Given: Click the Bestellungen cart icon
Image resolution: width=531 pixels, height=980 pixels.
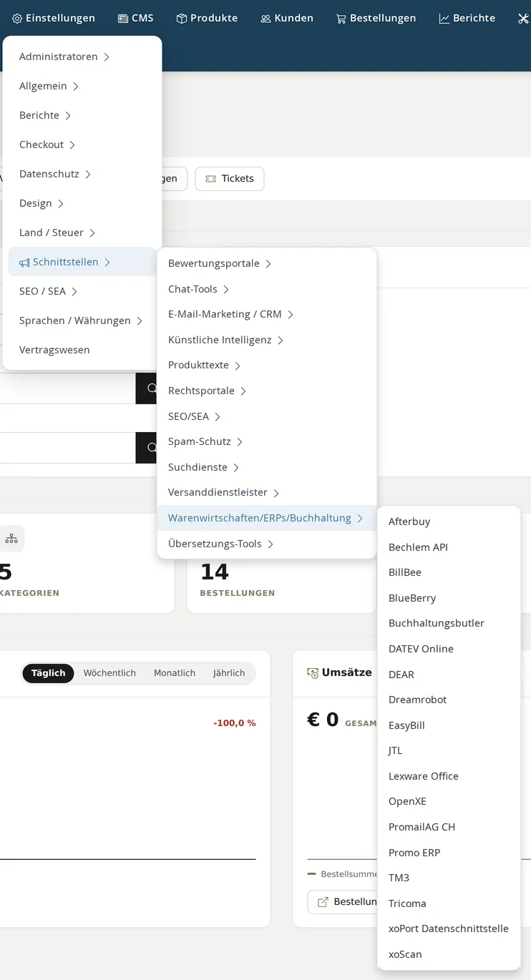Looking at the screenshot, I should pyautogui.click(x=341, y=19).
